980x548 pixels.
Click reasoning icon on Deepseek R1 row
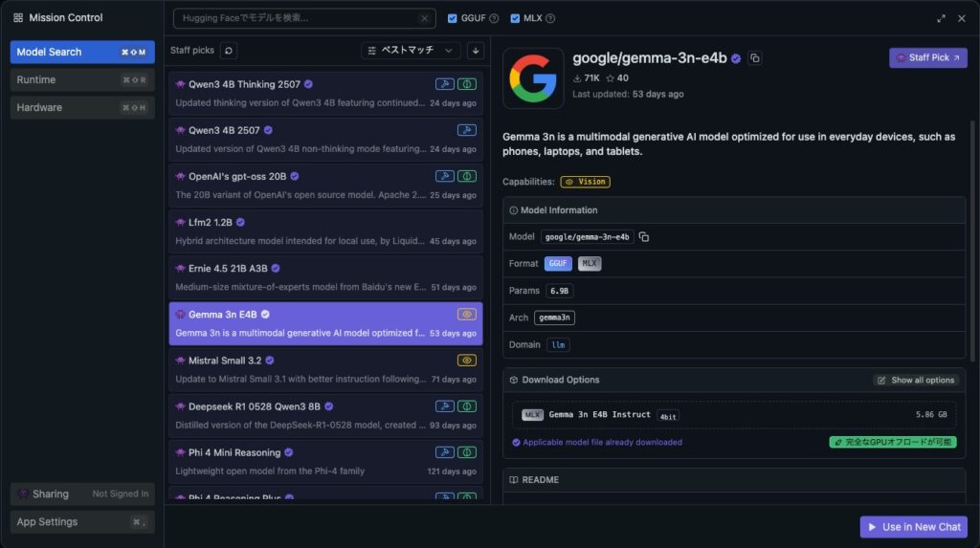[x=467, y=406]
